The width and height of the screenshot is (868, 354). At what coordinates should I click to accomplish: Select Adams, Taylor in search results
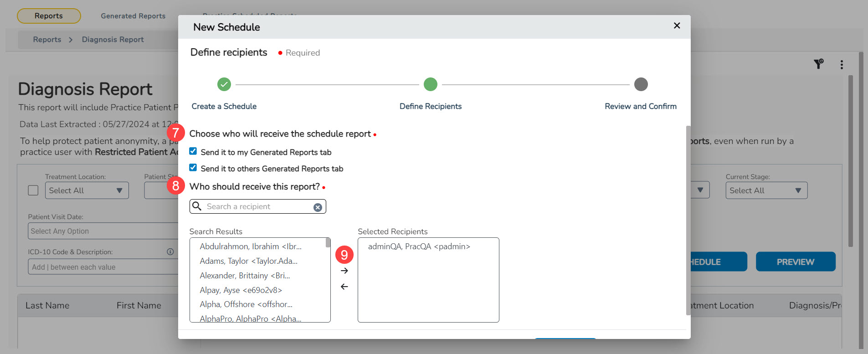(248, 261)
